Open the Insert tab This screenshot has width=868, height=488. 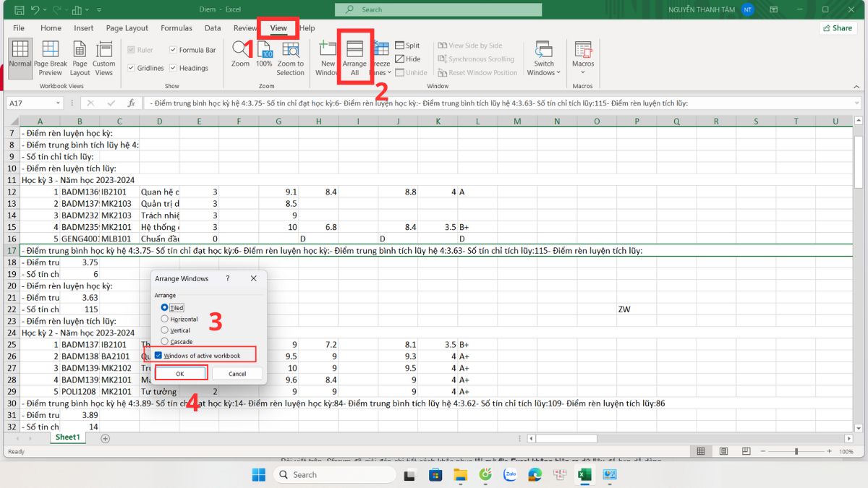(84, 28)
